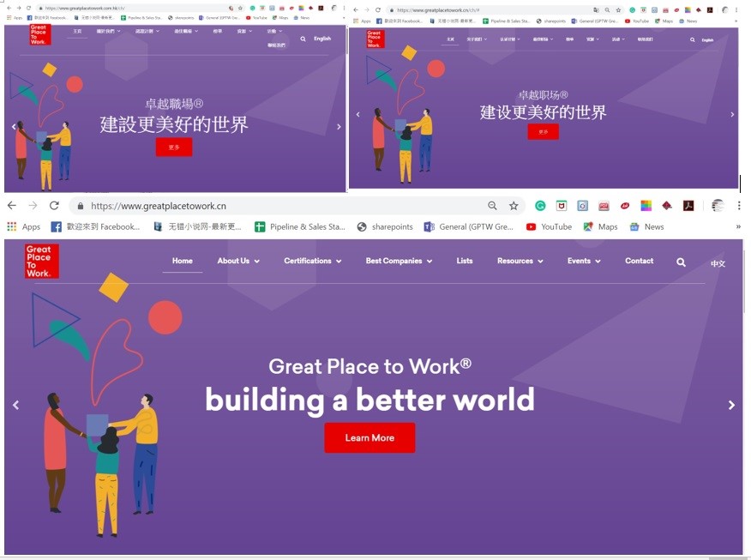This screenshot has height=560, width=751.
Task: Show hidden bookmarks chevron in bottom window
Action: pyautogui.click(x=738, y=226)
